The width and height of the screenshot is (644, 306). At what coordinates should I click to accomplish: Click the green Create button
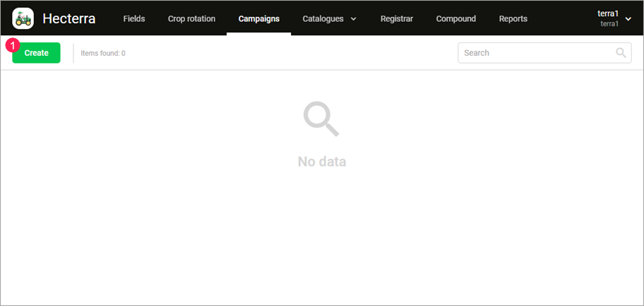click(x=36, y=53)
